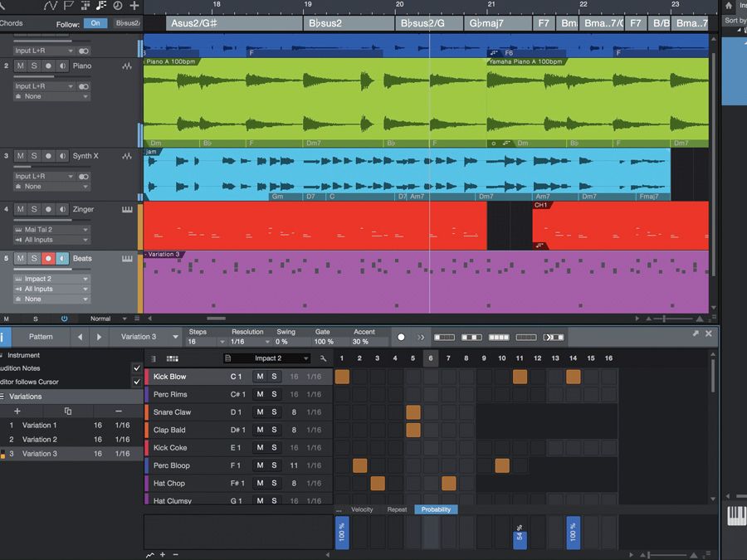Click the fill-all-steps pattern icon
This screenshot has height=560, width=747.
click(x=499, y=337)
